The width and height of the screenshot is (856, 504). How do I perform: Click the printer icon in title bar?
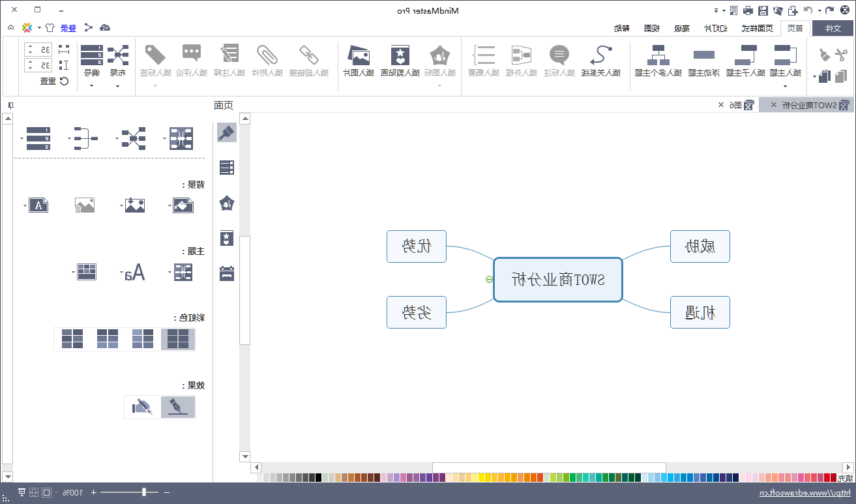[x=748, y=10]
